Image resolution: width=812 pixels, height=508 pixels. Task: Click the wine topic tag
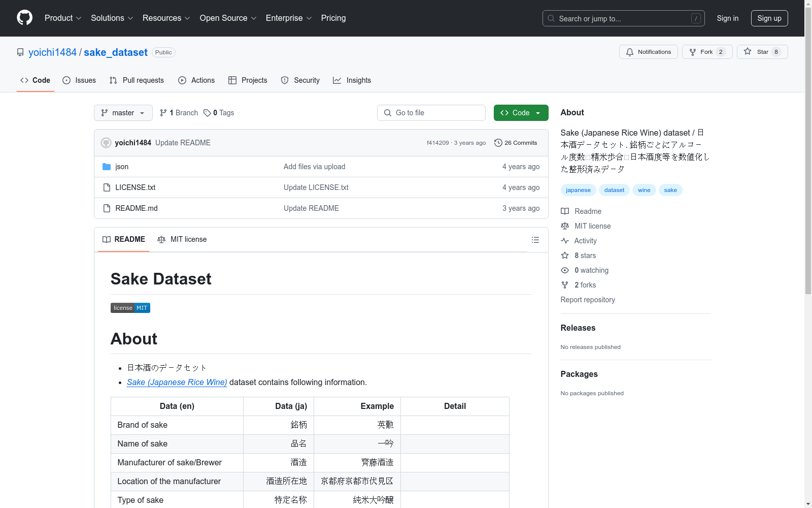[644, 190]
